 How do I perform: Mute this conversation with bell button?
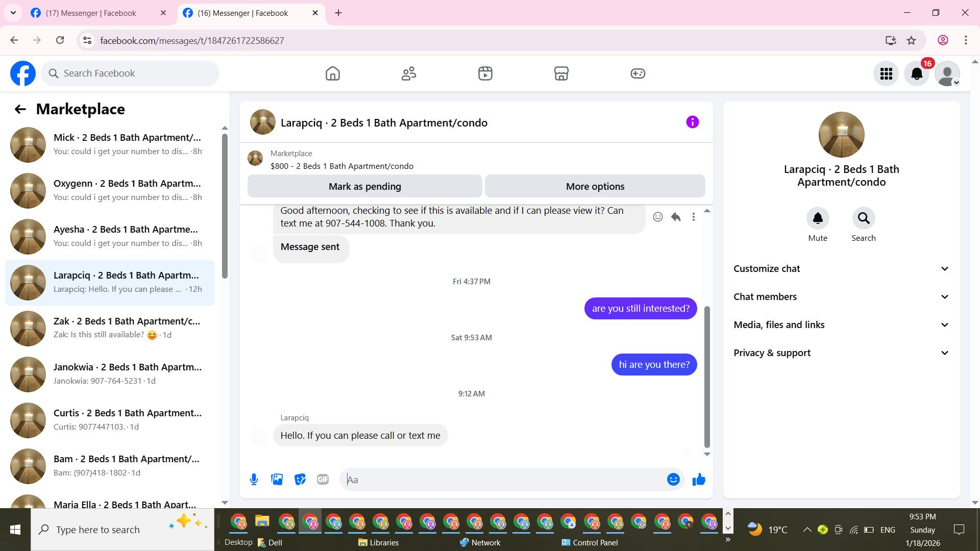pyautogui.click(x=817, y=218)
